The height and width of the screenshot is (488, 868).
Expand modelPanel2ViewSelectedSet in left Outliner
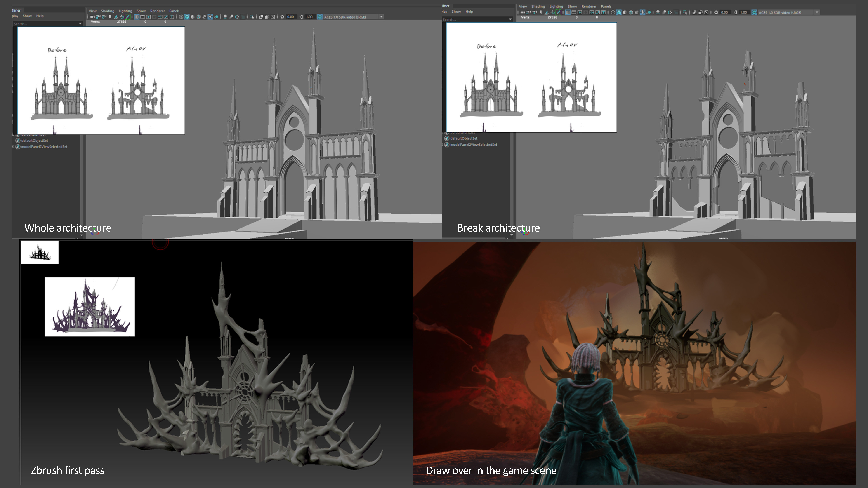13,146
